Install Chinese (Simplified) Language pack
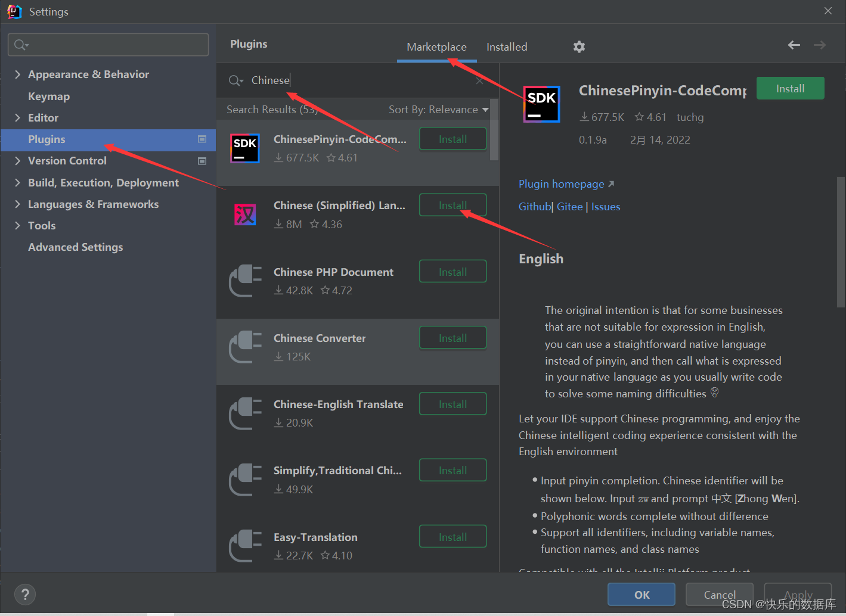Viewport: 846px width, 616px height. pos(453,205)
